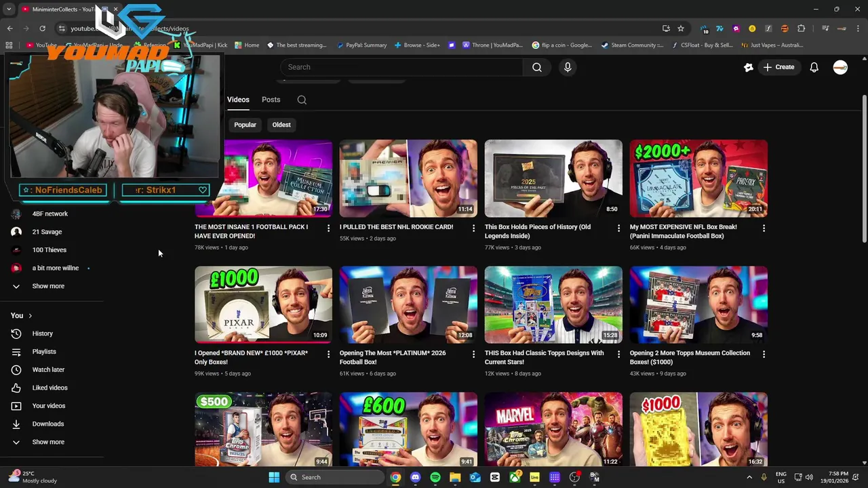The height and width of the screenshot is (488, 868).
Task: Click the Windows taskbar search box
Action: click(x=334, y=477)
